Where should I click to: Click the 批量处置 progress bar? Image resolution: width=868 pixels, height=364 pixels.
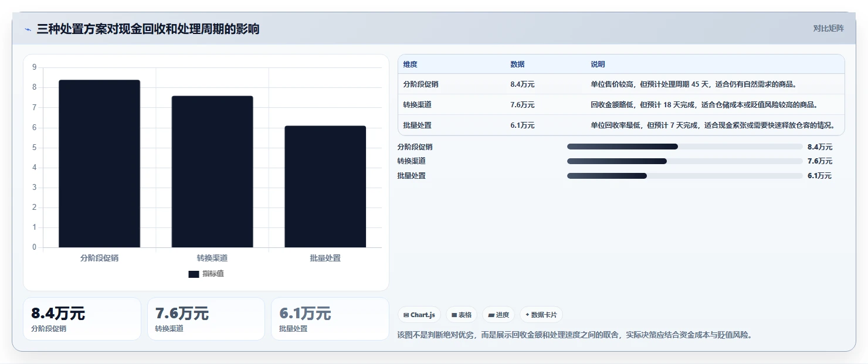(684, 176)
